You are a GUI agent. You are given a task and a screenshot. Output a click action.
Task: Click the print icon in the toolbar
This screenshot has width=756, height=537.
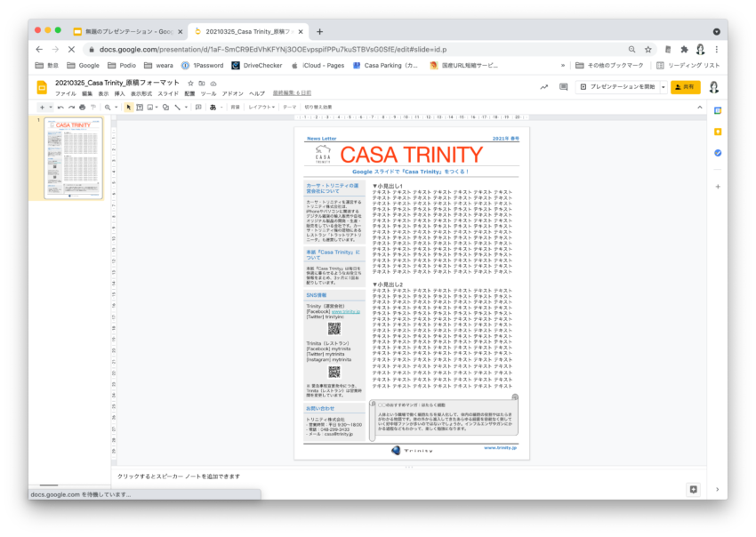pos(82,107)
